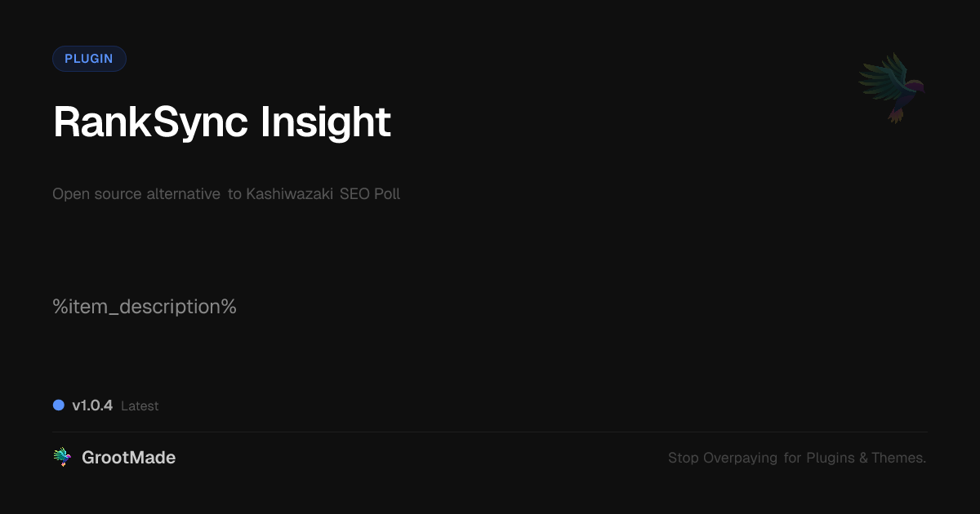980x514 pixels.
Task: Click the word Poll in the subtitle
Action: coord(387,194)
